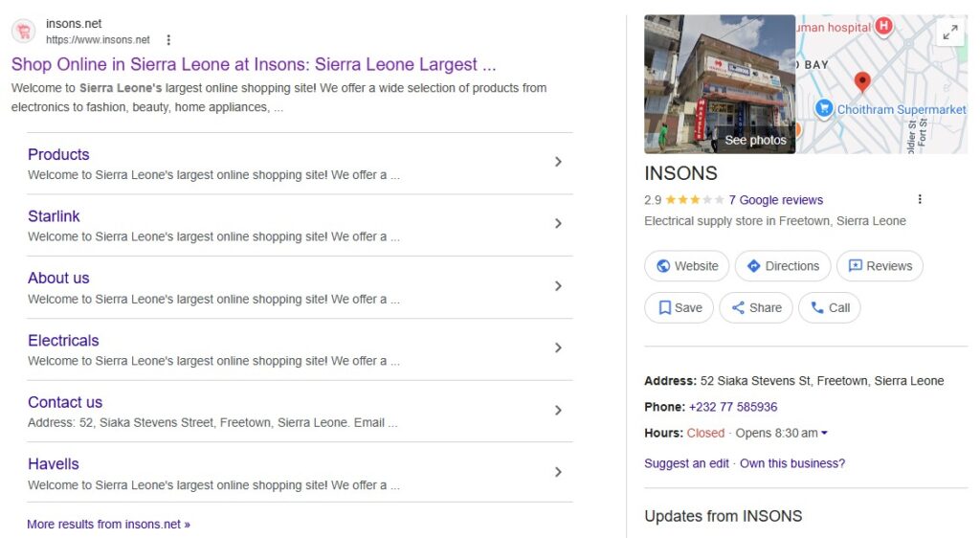Click the https://www.insons.net URL text
This screenshot has height=538, width=980.
[x=98, y=40]
